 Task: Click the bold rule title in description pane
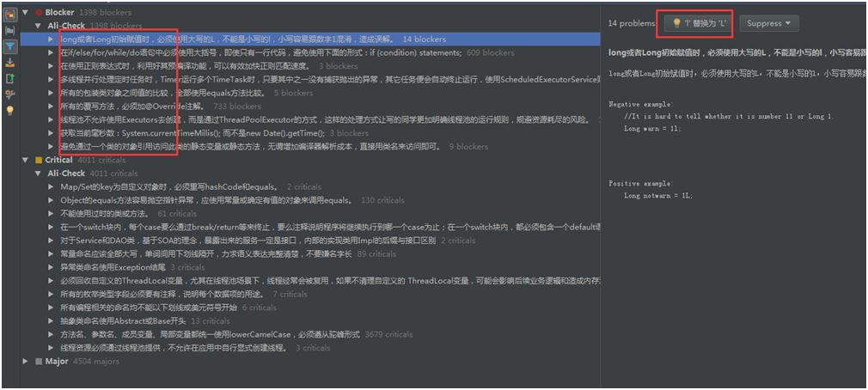tap(737, 53)
